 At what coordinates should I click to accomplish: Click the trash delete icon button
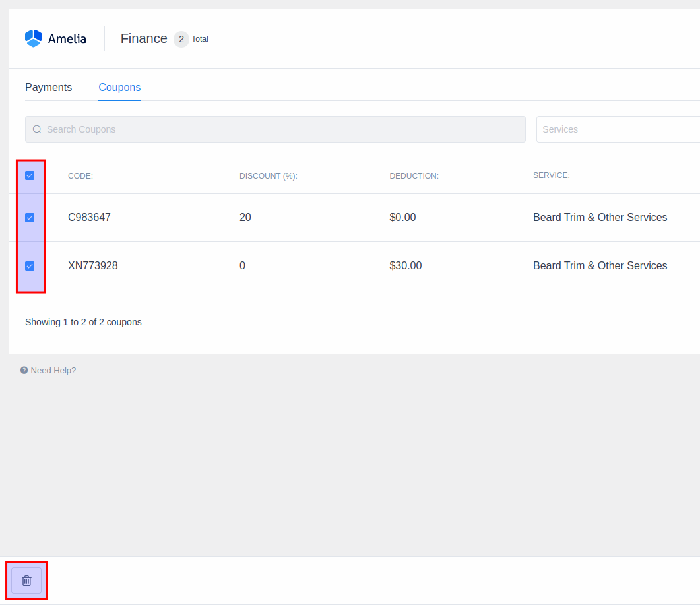click(x=26, y=581)
